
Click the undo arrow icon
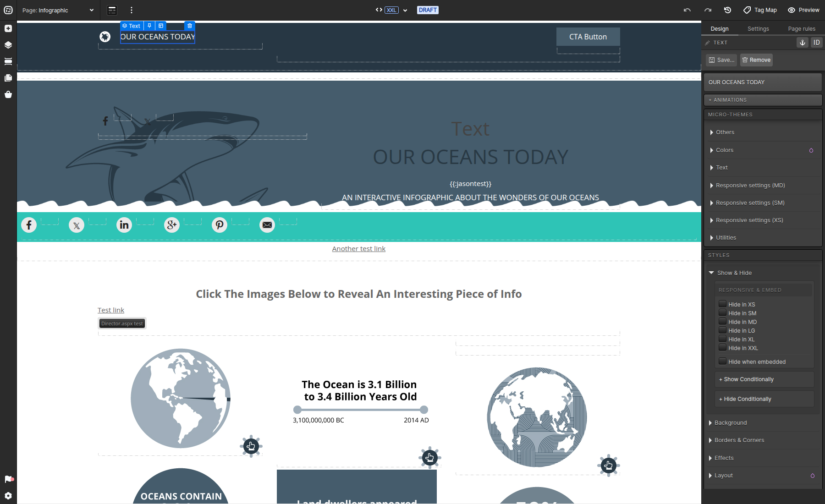click(x=687, y=10)
